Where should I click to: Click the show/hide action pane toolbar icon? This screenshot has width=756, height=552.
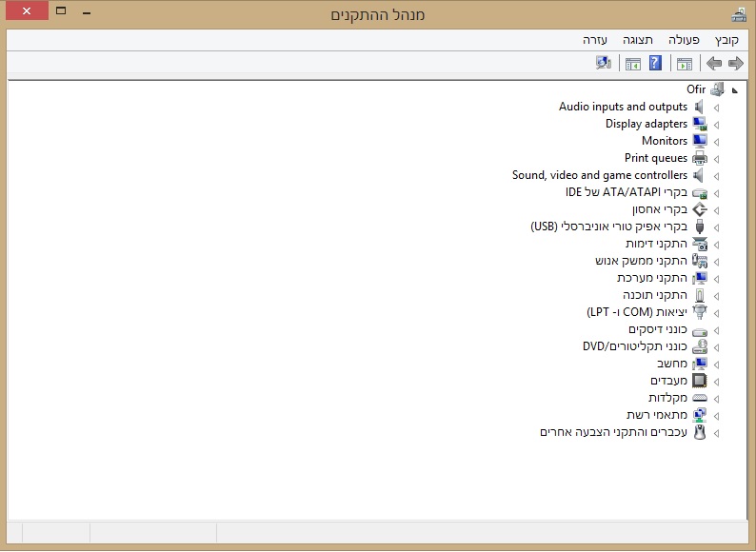pyautogui.click(x=632, y=64)
